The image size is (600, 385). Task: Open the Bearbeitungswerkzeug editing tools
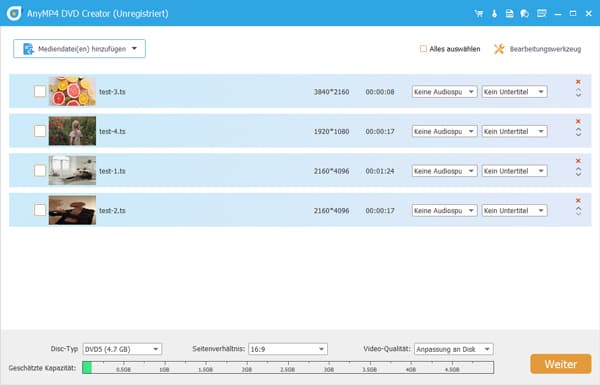(538, 49)
